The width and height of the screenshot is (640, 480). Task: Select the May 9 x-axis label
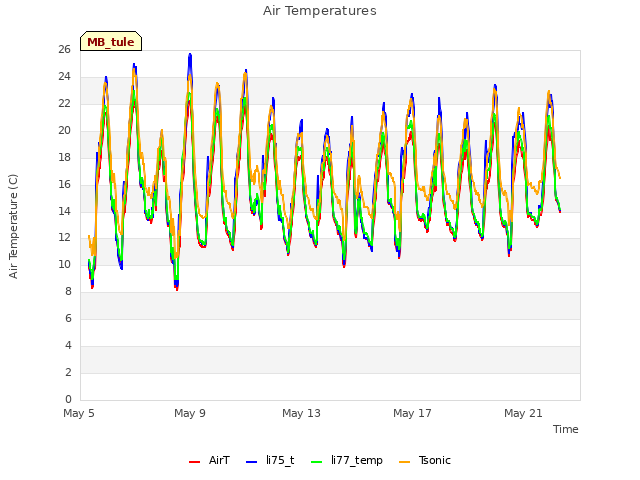pos(190,413)
